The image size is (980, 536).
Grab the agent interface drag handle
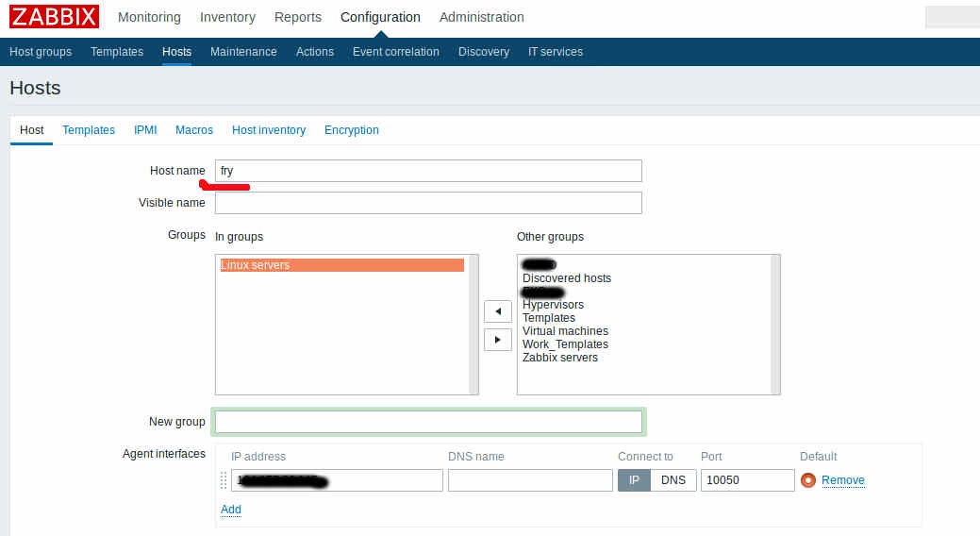pyautogui.click(x=224, y=480)
